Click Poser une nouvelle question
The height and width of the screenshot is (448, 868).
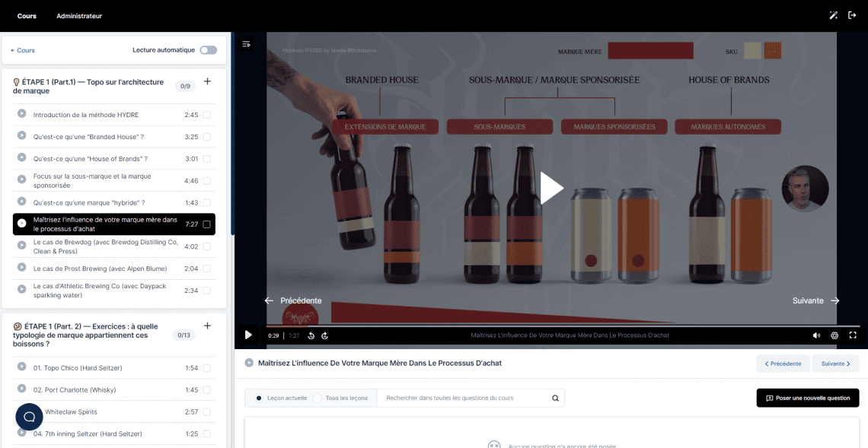point(808,398)
